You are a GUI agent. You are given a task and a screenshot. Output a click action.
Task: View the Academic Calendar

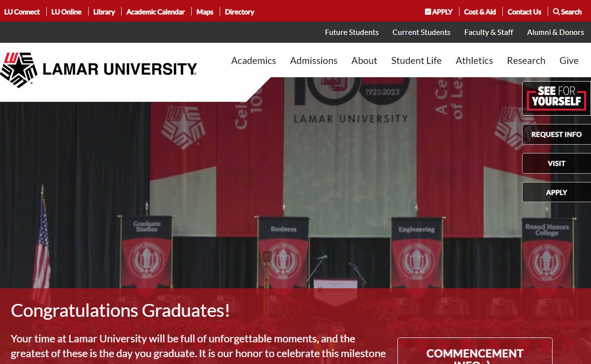[156, 12]
